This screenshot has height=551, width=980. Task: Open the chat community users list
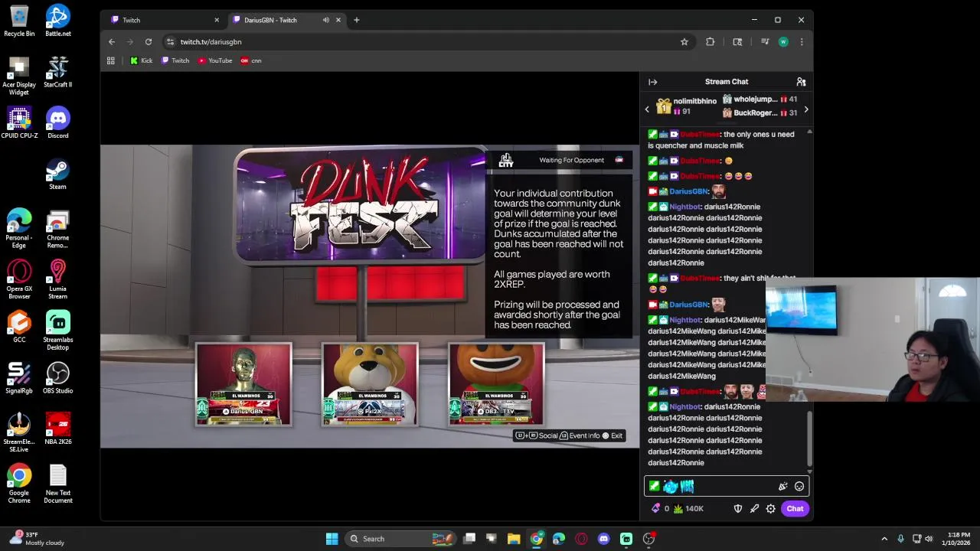801,82
